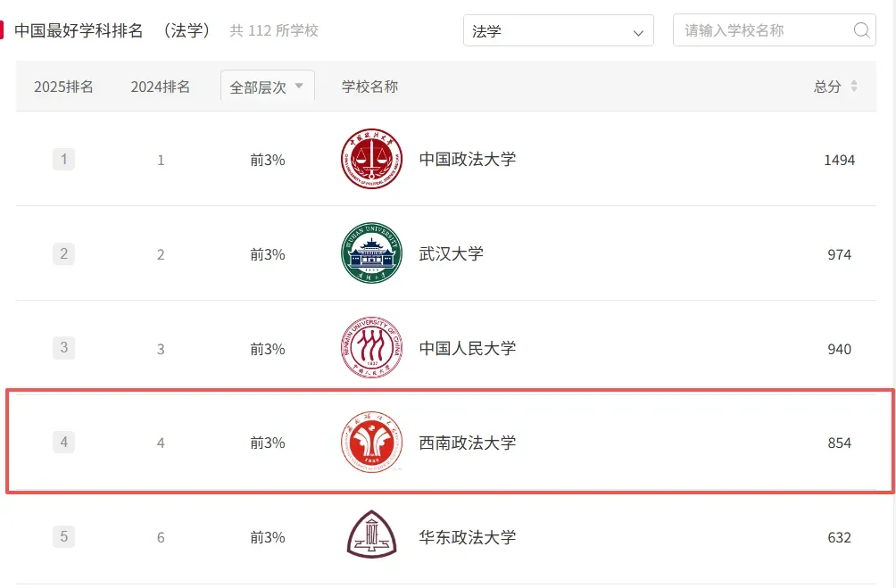Click the 学校名称 column header
The height and width of the screenshot is (588, 896).
click(369, 87)
